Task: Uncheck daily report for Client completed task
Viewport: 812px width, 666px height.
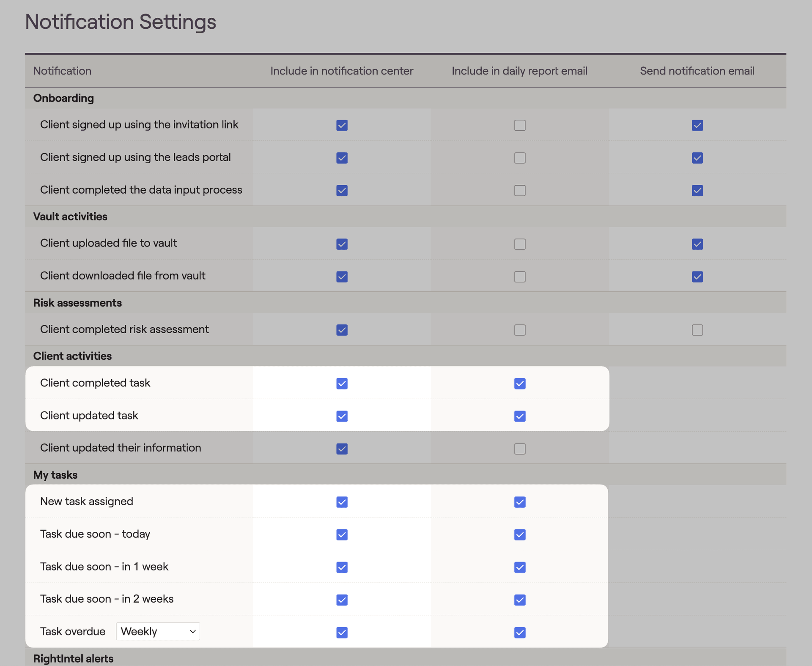Action: click(x=520, y=384)
